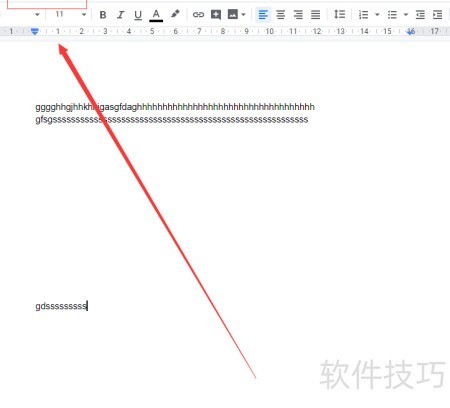Expand the insert image dropdown arrow
This screenshot has width=450, height=408.
(243, 15)
